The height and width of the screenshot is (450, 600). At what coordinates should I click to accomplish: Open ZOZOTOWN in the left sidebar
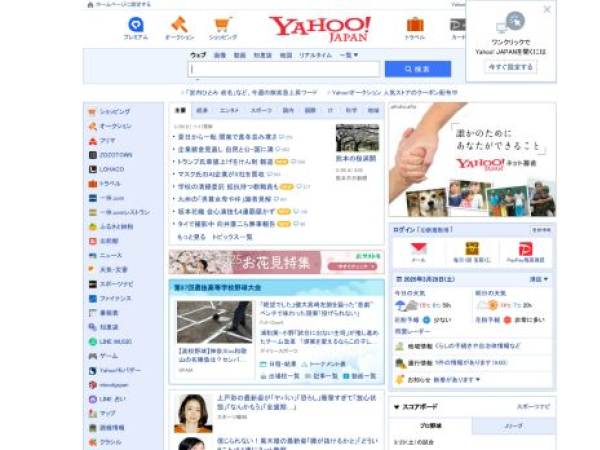[116, 155]
